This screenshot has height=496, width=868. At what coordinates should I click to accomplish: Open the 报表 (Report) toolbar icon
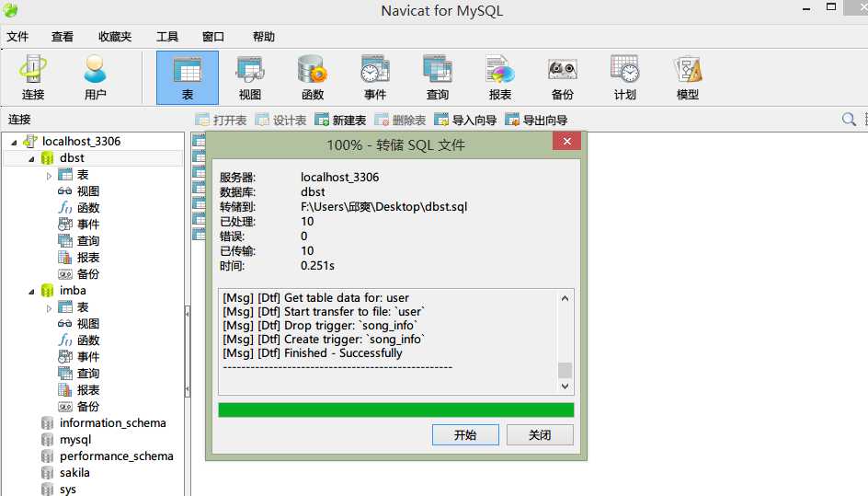click(x=500, y=77)
